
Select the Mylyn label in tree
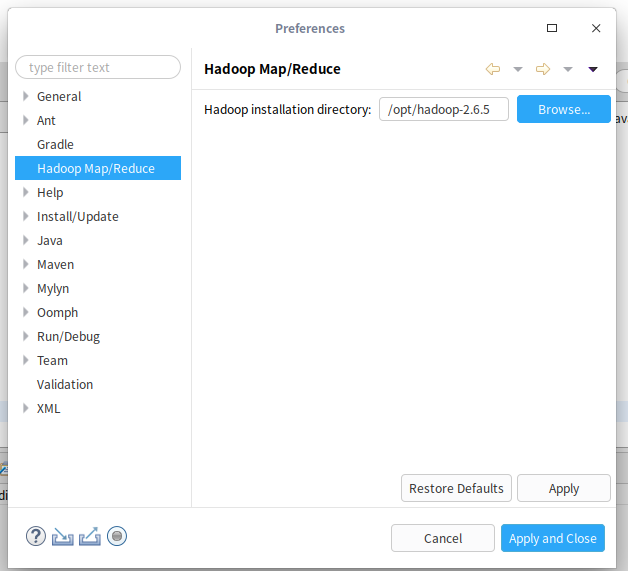click(x=53, y=289)
